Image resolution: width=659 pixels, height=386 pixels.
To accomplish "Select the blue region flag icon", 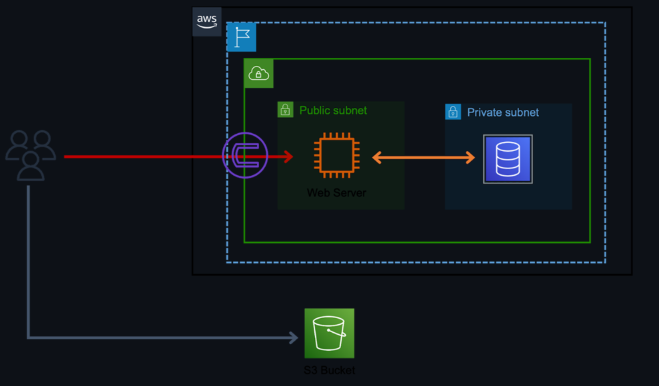I will coord(241,37).
